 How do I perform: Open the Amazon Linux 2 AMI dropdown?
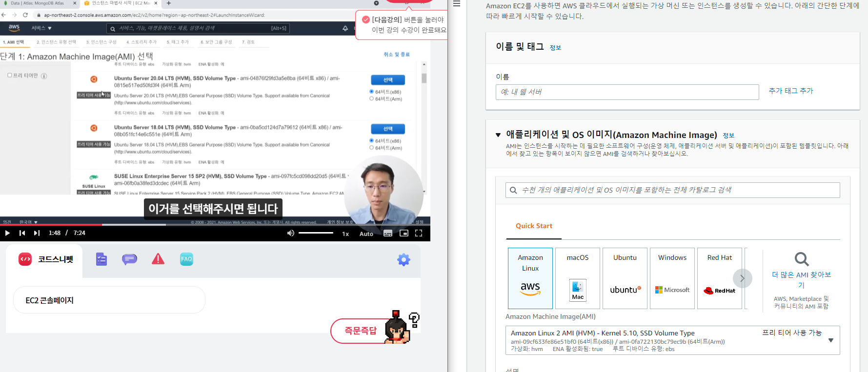pyautogui.click(x=672, y=340)
